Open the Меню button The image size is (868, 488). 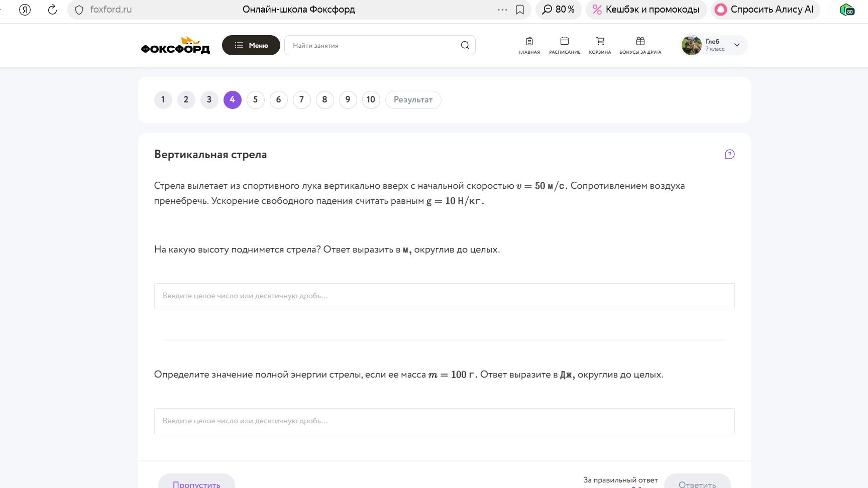(251, 45)
